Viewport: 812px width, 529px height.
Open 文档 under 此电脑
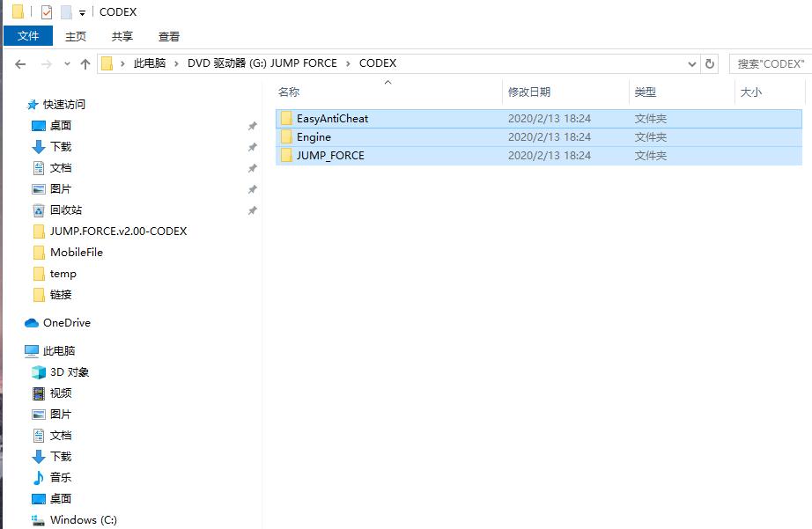[x=61, y=436]
